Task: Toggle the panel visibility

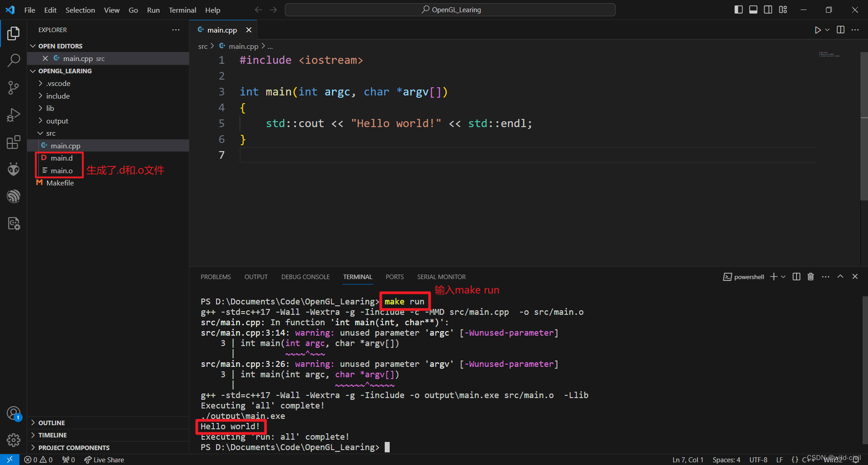Action: click(x=753, y=9)
